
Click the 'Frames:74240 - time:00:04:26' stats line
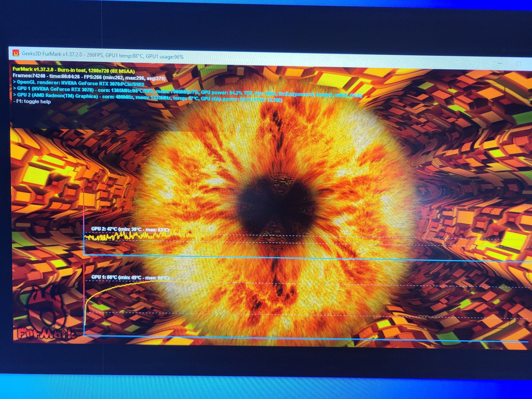click(89, 77)
